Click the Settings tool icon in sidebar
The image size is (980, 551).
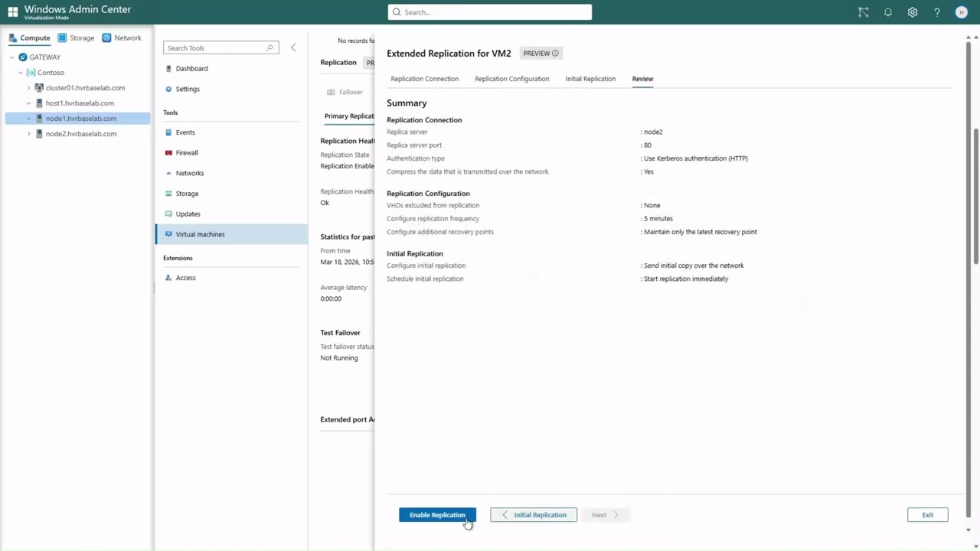coord(169,89)
